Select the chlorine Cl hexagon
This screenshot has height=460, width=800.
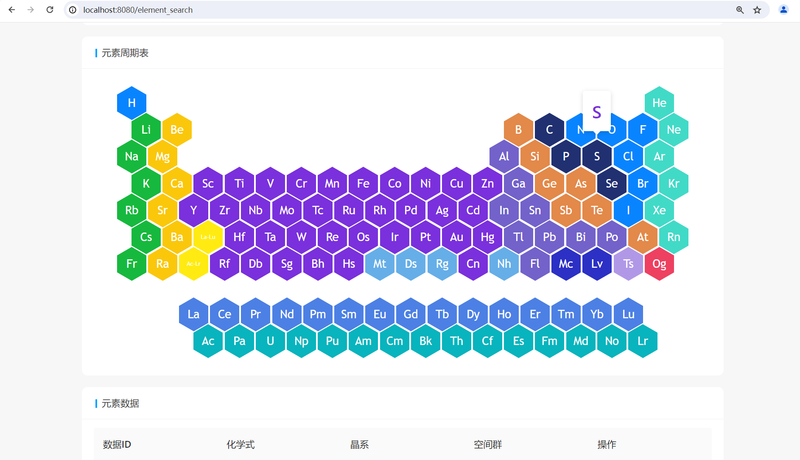pos(628,157)
